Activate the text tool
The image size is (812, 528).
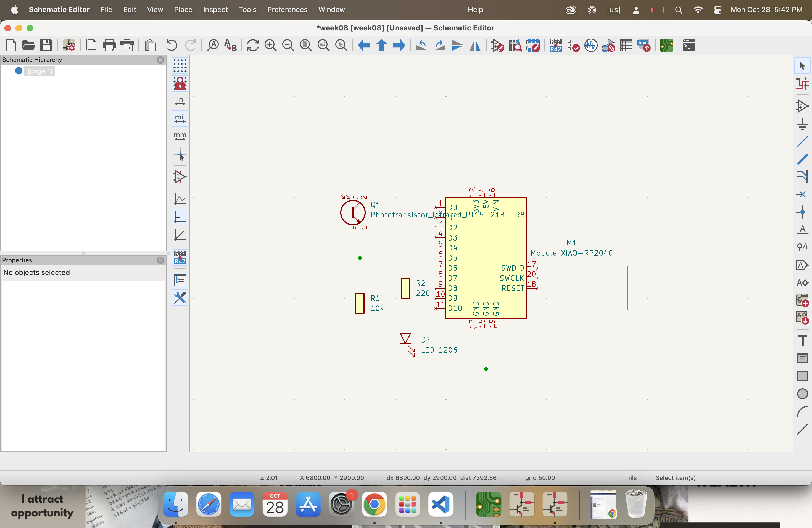pyautogui.click(x=802, y=340)
